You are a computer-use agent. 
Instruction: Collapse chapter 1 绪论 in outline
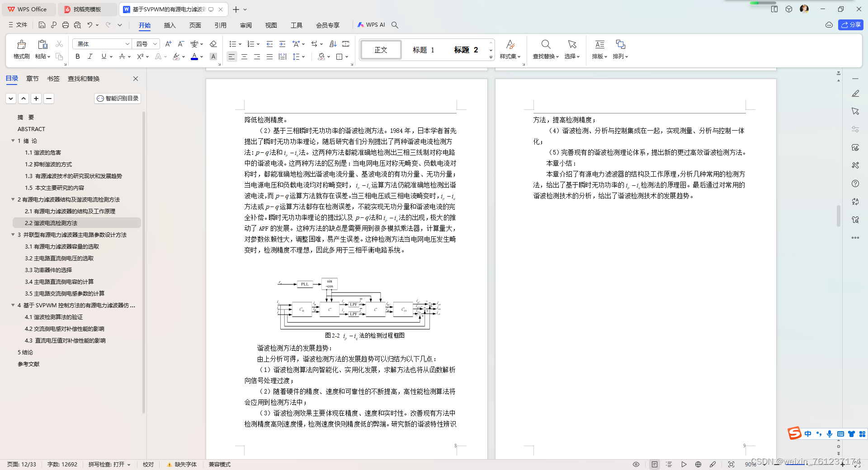[x=13, y=141]
